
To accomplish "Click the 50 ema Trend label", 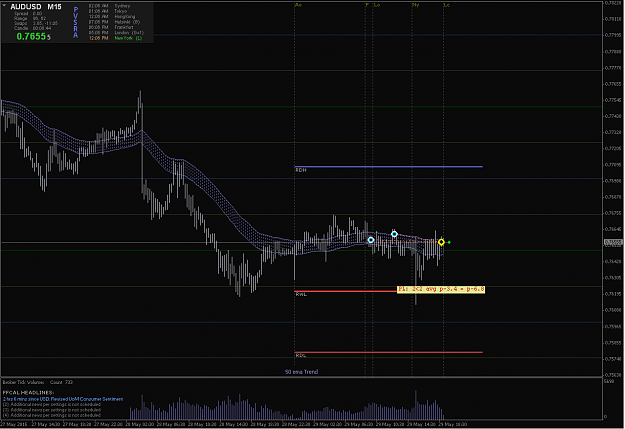I will pyautogui.click(x=301, y=372).
